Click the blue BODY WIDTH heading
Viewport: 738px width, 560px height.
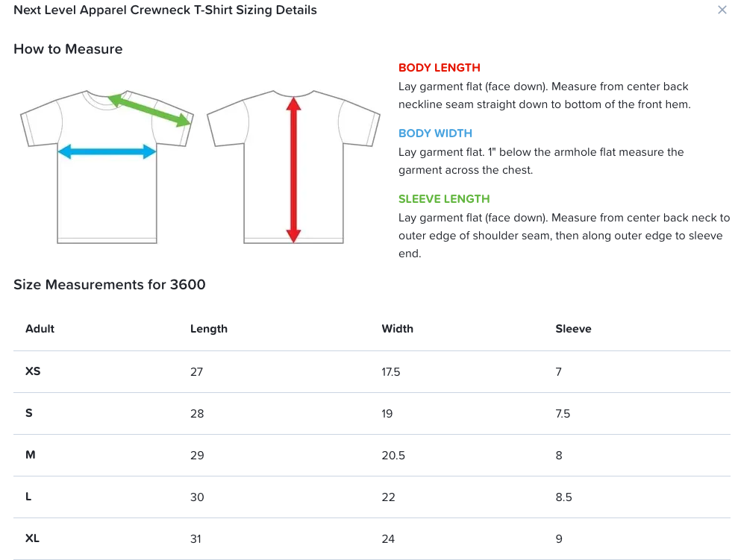click(x=435, y=133)
